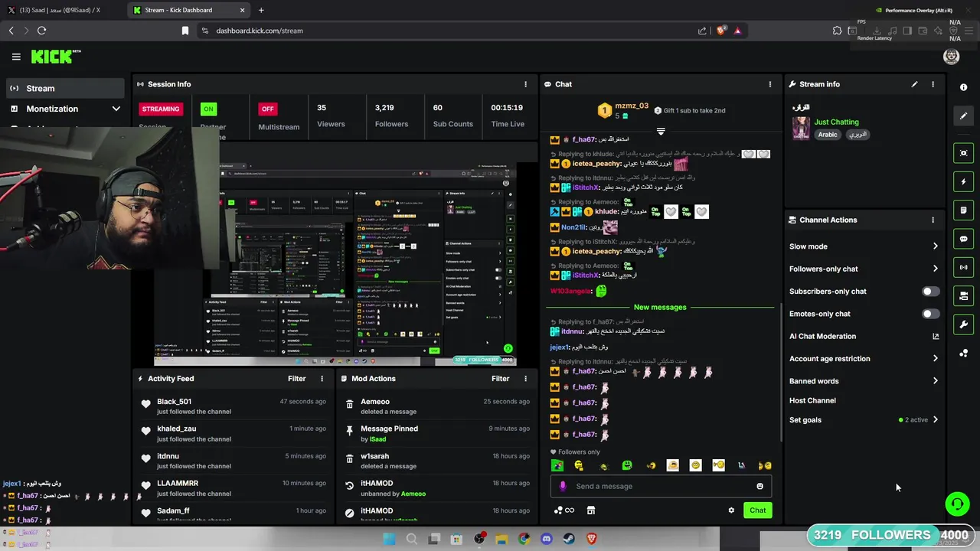
Task: Edit stream info with pencil icon
Action: [914, 84]
